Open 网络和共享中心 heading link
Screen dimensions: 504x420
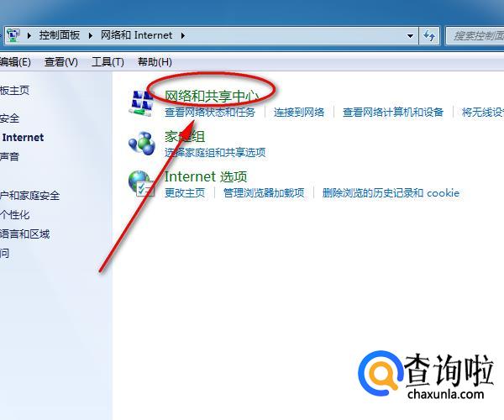(212, 96)
